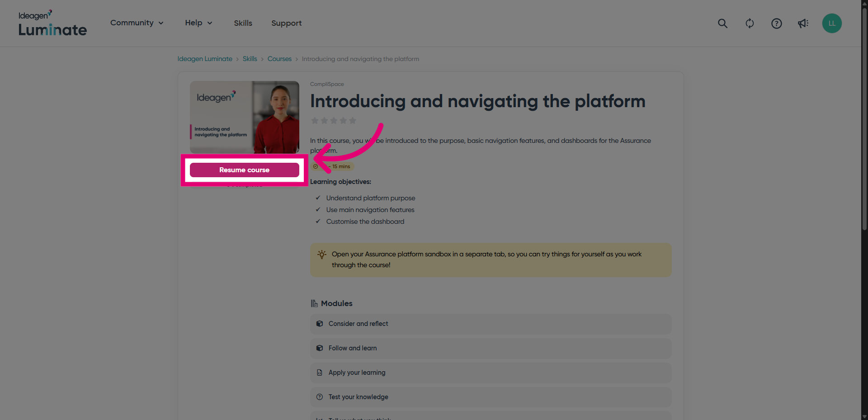Expand the Help dropdown menu
Viewport: 868px width, 420px height.
[198, 23]
